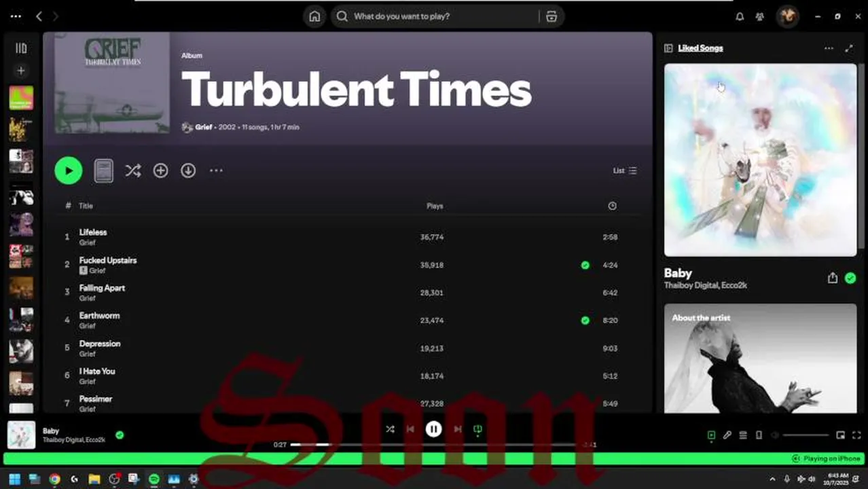Viewport: 868px width, 489px height.
Task: Open the play queue
Action: coord(743,435)
